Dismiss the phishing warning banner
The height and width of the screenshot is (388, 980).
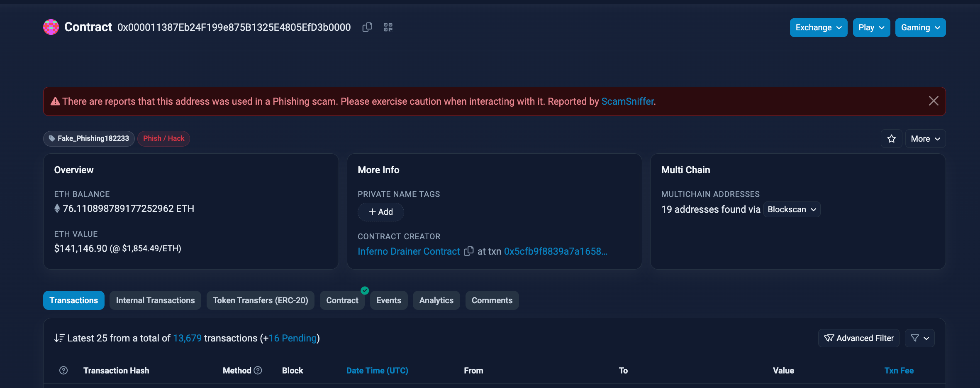934,101
